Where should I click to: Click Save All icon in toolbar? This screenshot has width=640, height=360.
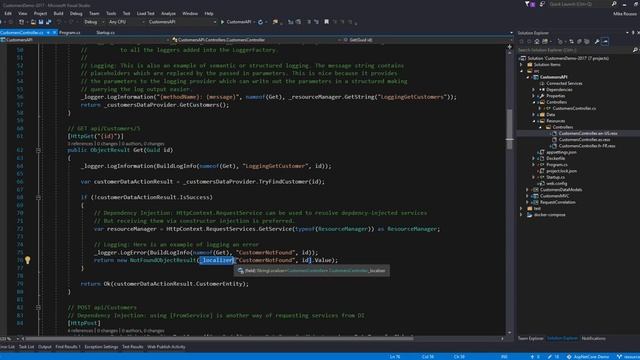tap(49, 22)
